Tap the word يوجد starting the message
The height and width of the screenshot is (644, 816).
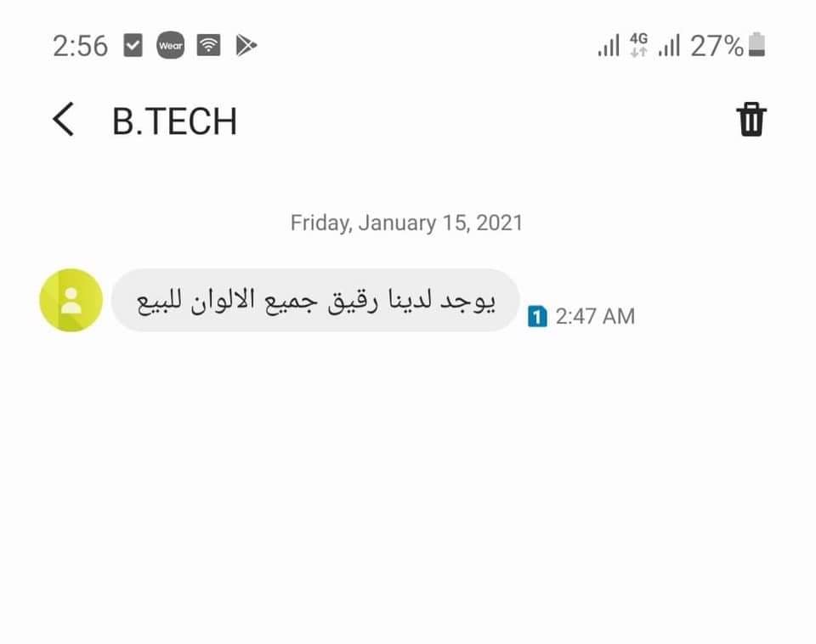coord(468,302)
